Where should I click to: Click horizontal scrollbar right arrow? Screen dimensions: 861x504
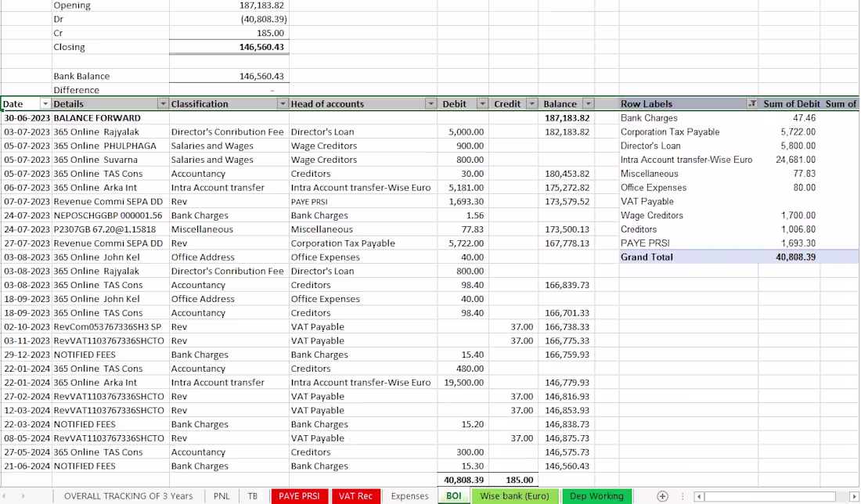[x=854, y=496]
